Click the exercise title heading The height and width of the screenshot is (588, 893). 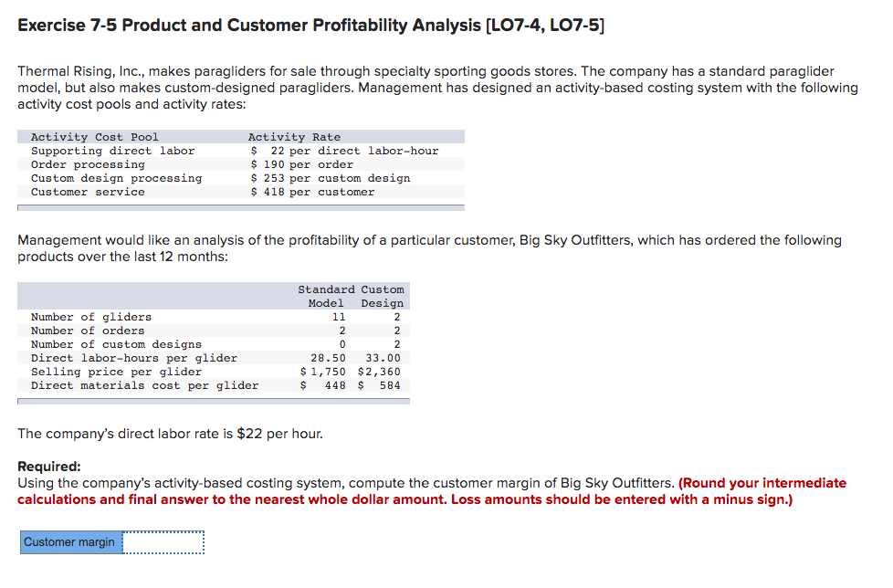click(311, 26)
